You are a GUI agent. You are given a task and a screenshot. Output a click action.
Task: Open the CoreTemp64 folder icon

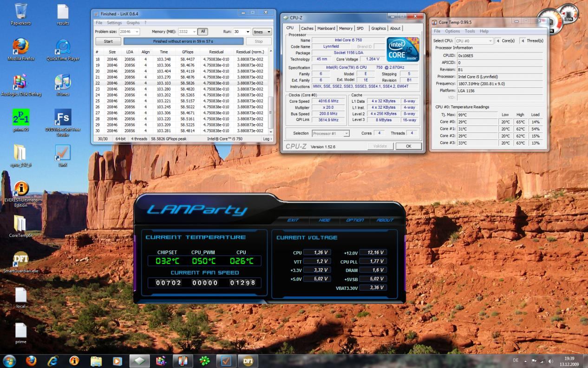pos(21,226)
